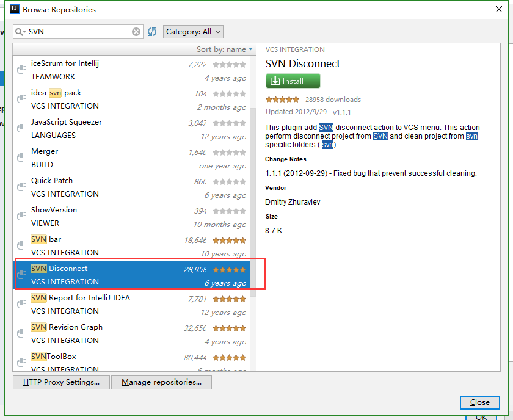Open HTTP Proxy Settings
The image size is (513, 420).
click(61, 382)
